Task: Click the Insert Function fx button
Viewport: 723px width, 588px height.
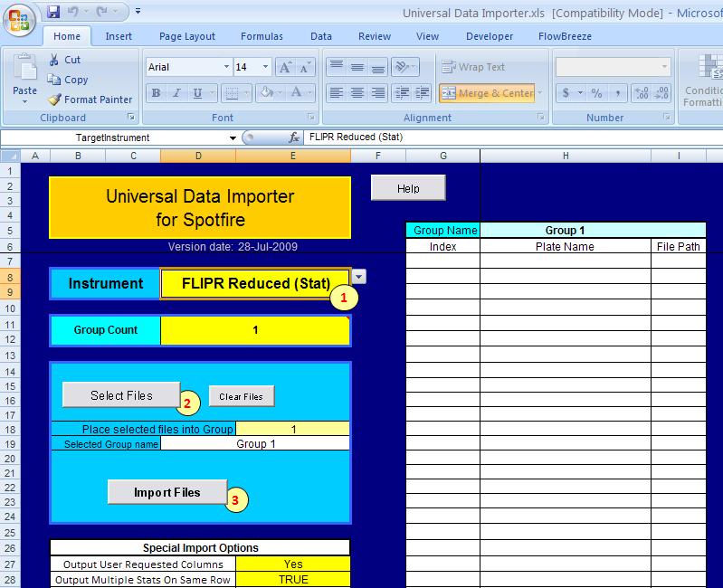Action: pos(294,138)
